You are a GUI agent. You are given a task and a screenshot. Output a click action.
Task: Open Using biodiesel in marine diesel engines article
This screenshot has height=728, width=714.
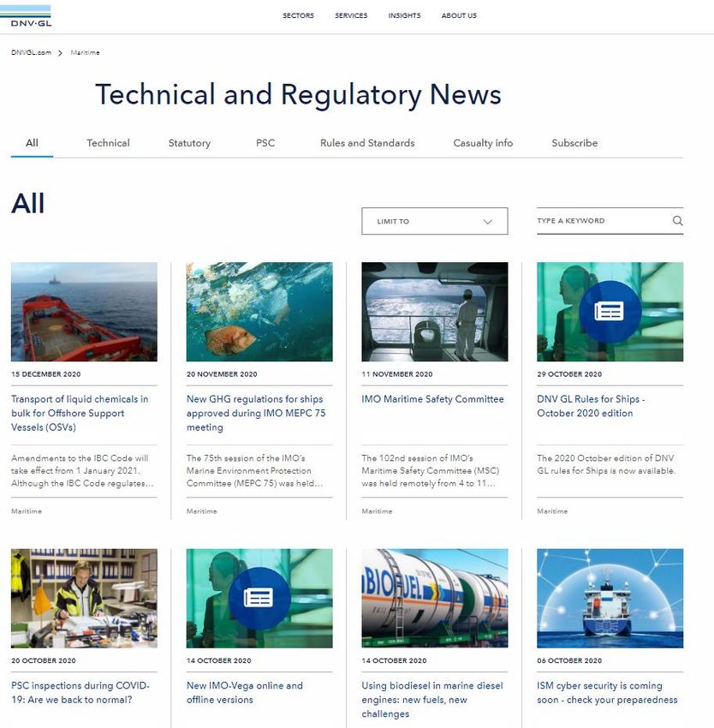click(432, 699)
